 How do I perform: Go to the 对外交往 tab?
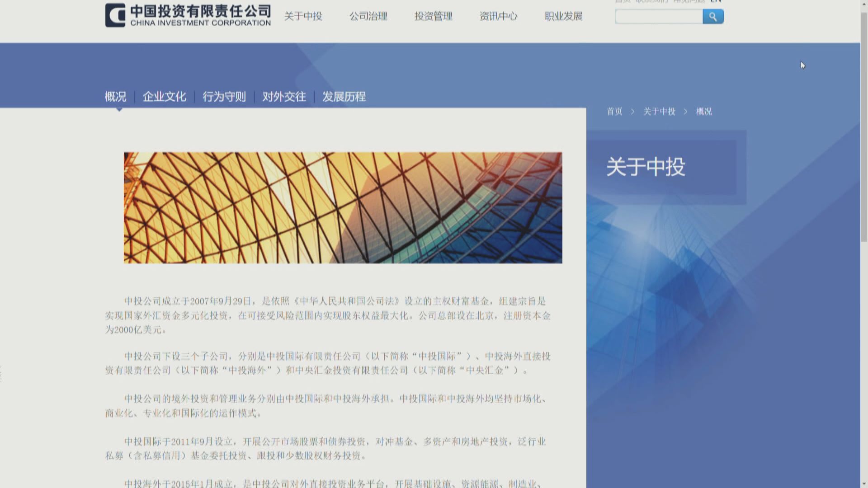(284, 97)
